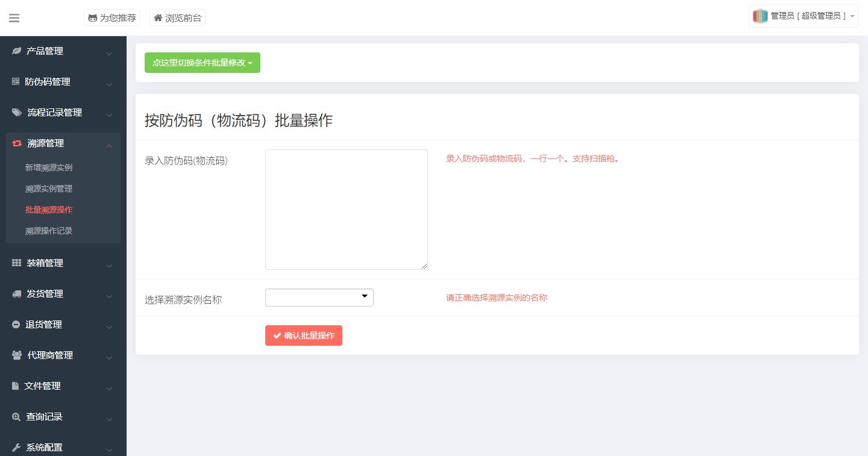The height and width of the screenshot is (456, 868).
Task: Click the users icon beside 代理商管理
Action: pyautogui.click(x=15, y=355)
